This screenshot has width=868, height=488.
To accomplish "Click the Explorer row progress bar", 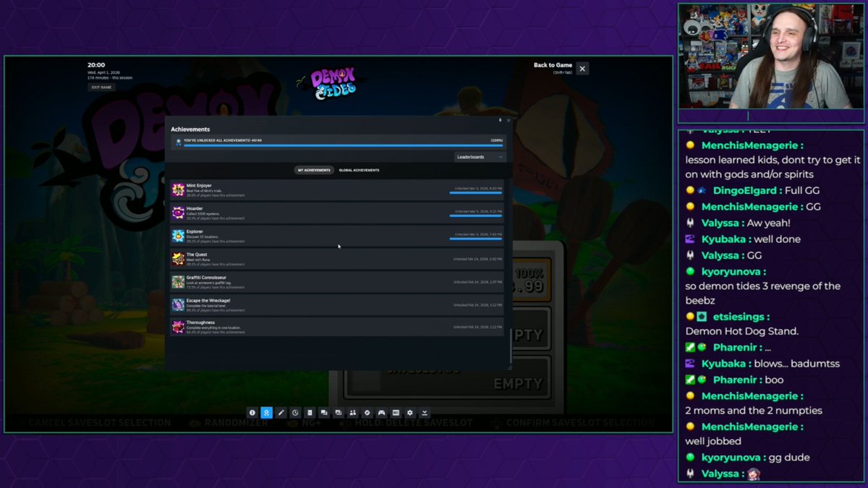I will 475,239.
